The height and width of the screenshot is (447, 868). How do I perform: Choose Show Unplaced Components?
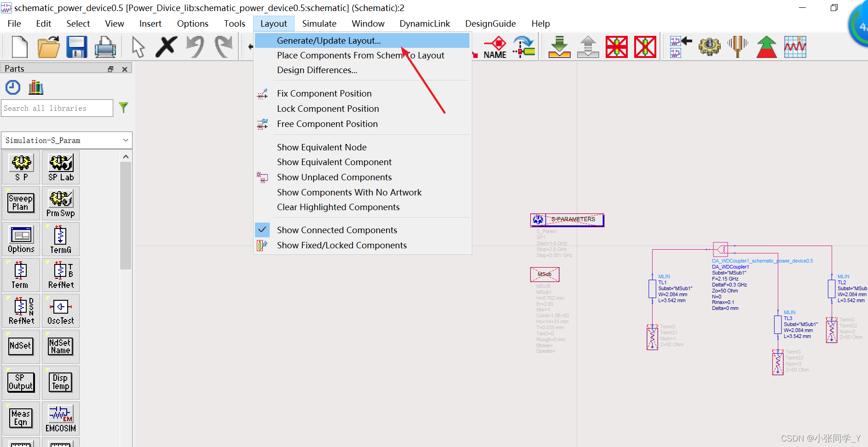pos(362,177)
